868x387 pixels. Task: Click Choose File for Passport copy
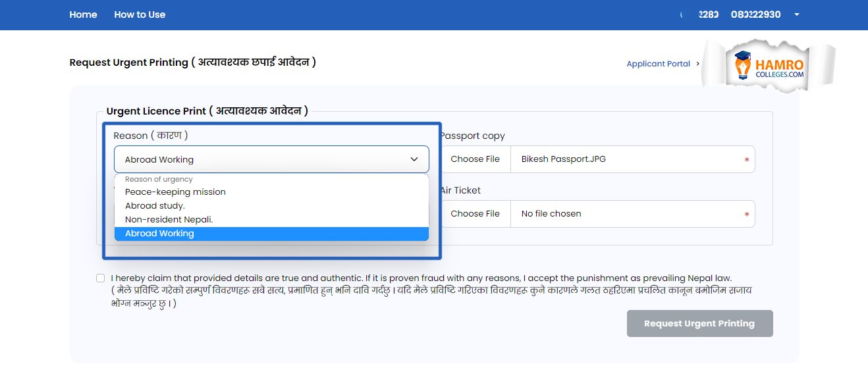[x=475, y=159]
